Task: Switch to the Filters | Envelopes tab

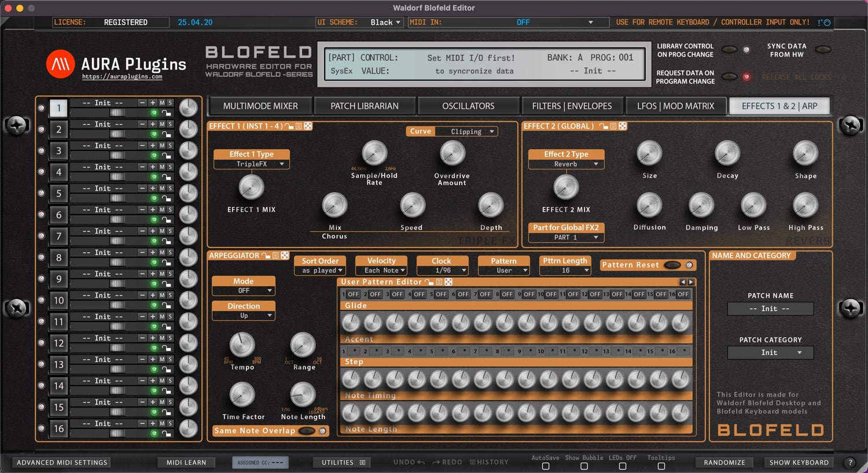Action: pyautogui.click(x=572, y=106)
